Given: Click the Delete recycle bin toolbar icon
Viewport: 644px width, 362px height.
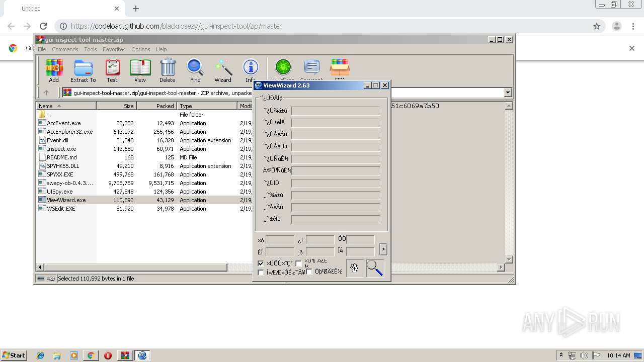Looking at the screenshot, I should (x=168, y=70).
